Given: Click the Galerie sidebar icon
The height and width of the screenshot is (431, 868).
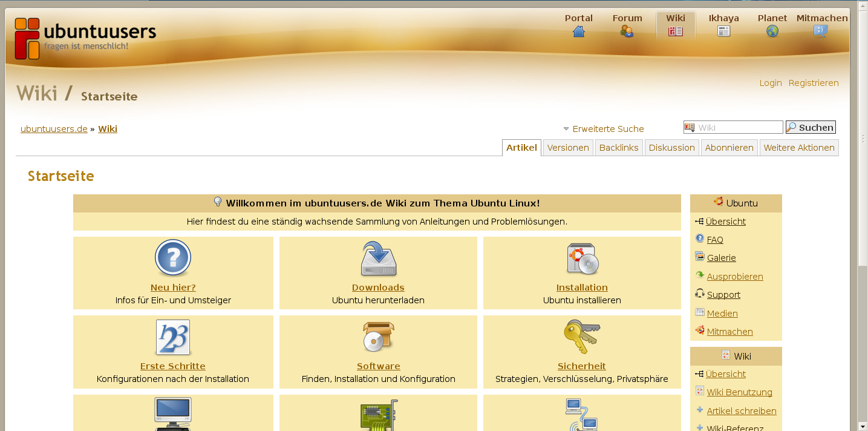Looking at the screenshot, I should pyautogui.click(x=700, y=257).
